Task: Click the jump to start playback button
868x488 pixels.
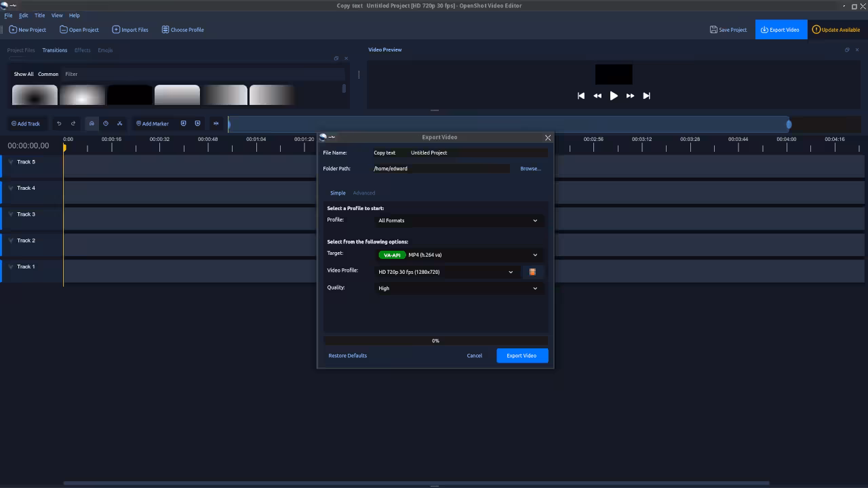Action: [581, 96]
